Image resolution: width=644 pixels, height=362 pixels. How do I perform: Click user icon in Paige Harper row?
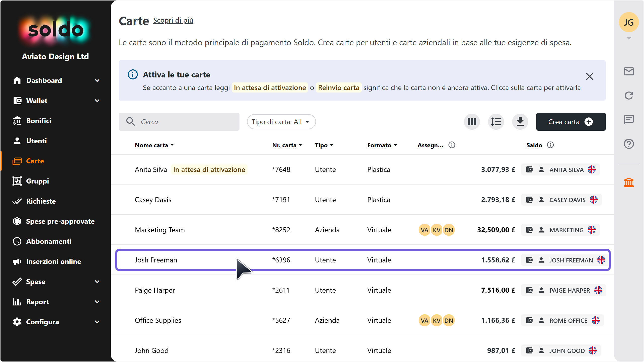pos(541,290)
